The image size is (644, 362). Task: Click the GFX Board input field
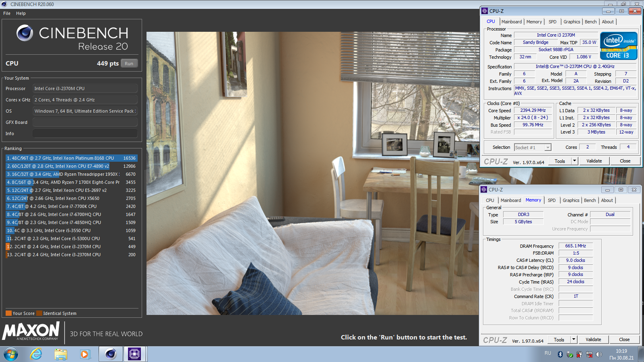85,122
